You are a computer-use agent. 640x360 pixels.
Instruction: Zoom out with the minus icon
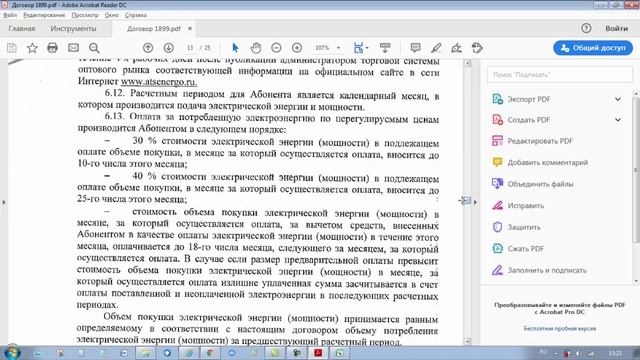point(276,48)
